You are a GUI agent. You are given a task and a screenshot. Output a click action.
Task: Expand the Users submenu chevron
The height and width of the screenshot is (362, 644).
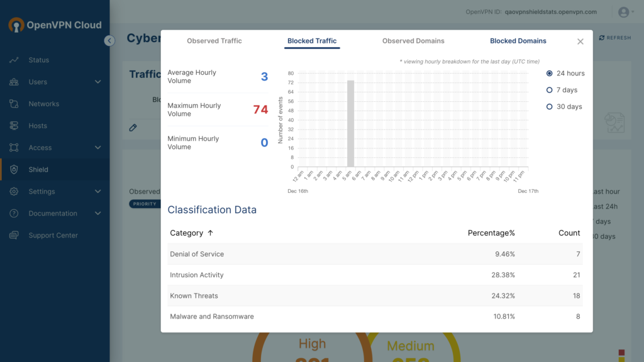[x=97, y=82]
